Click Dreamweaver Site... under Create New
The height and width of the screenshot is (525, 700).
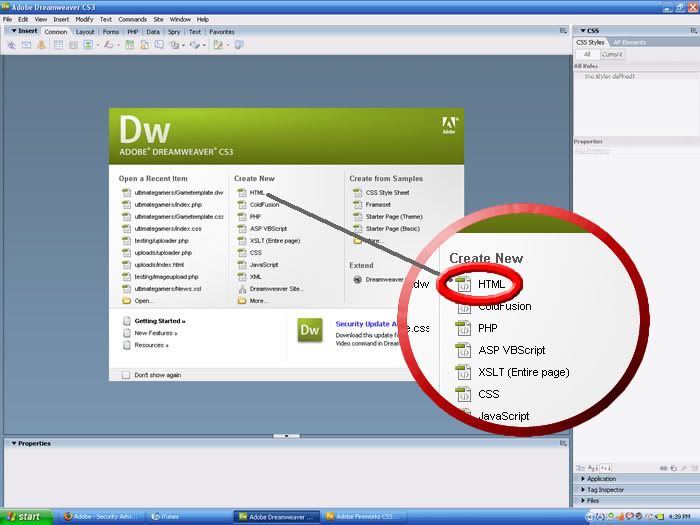click(277, 289)
